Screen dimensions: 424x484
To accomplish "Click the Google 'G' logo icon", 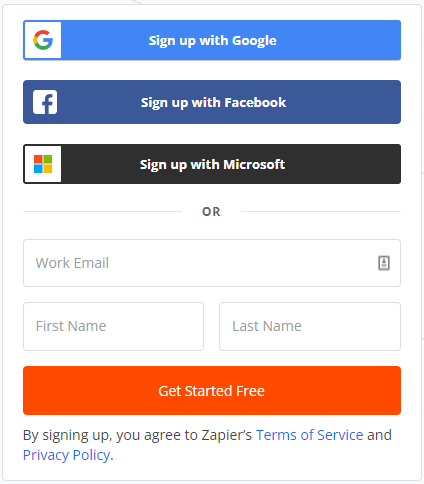I will tap(43, 40).
